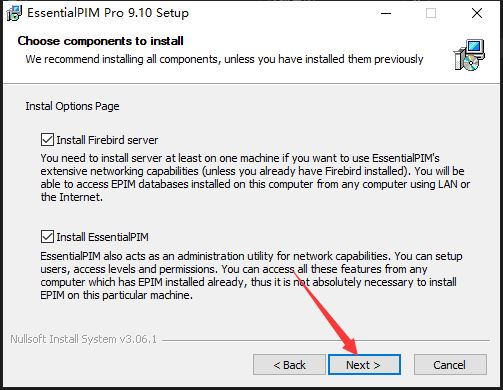Click the recommendation subtitle under the heading

(224, 59)
